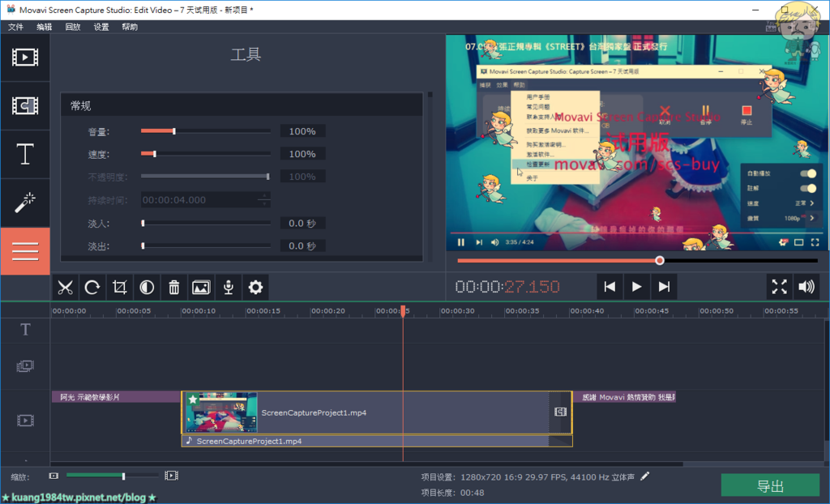The image size is (830, 504).
Task: Click the 淡出 0.0 秒 value field
Action: point(303,246)
